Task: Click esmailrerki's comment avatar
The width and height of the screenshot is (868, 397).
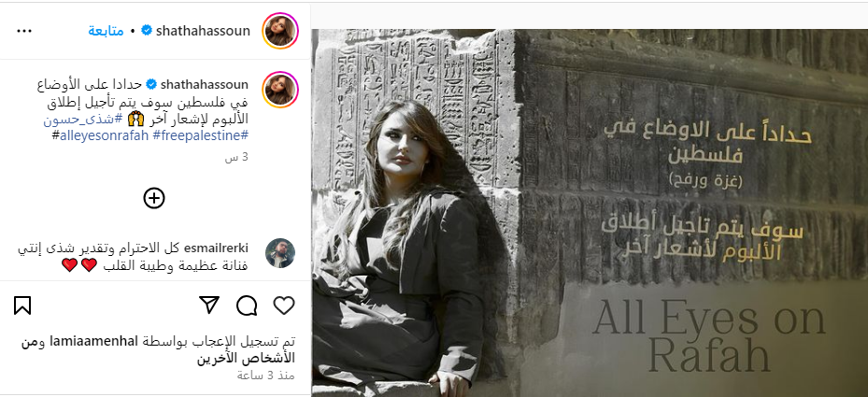Action: pos(280,253)
